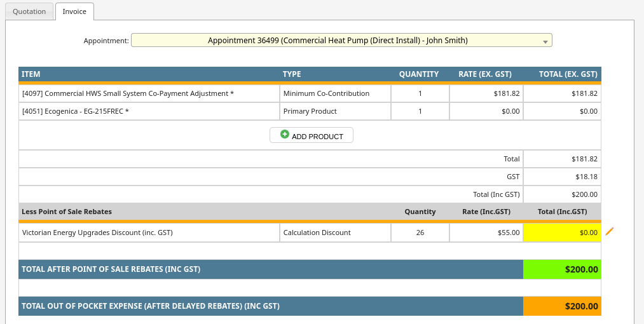Open the Appointment dropdown list
The image size is (644, 324).
[x=341, y=41]
